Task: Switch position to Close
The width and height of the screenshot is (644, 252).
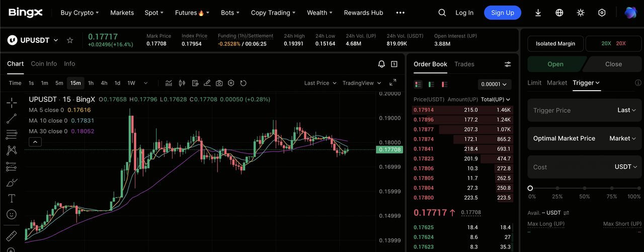Action: tap(613, 64)
